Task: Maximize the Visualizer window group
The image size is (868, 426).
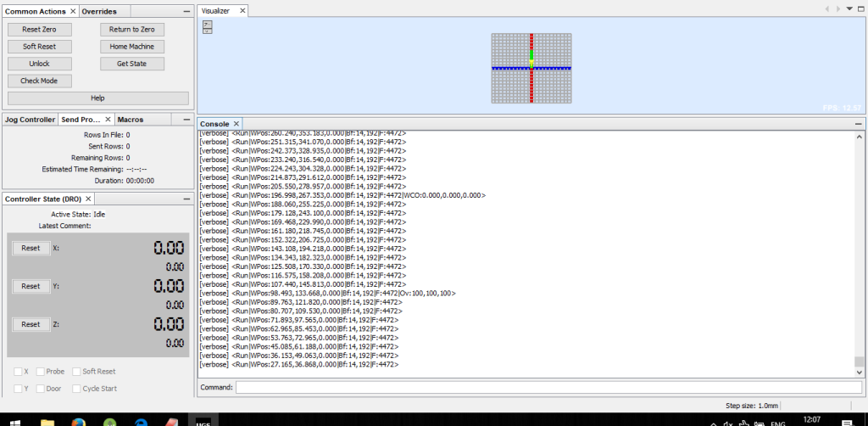Action: click(860, 9)
